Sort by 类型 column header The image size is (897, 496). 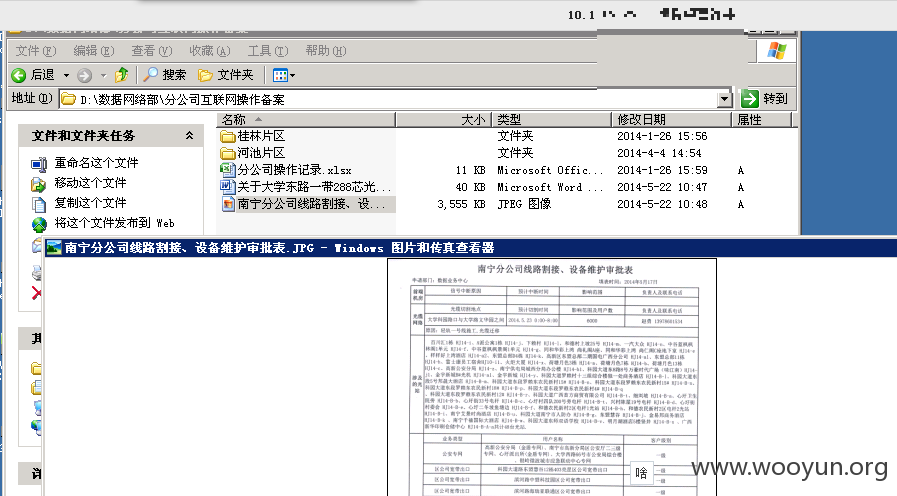pos(552,120)
